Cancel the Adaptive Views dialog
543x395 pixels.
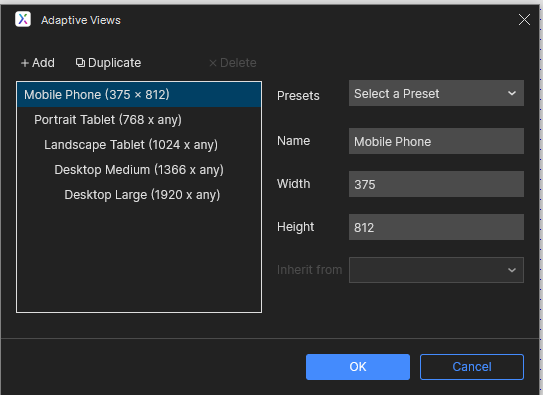pyautogui.click(x=472, y=367)
